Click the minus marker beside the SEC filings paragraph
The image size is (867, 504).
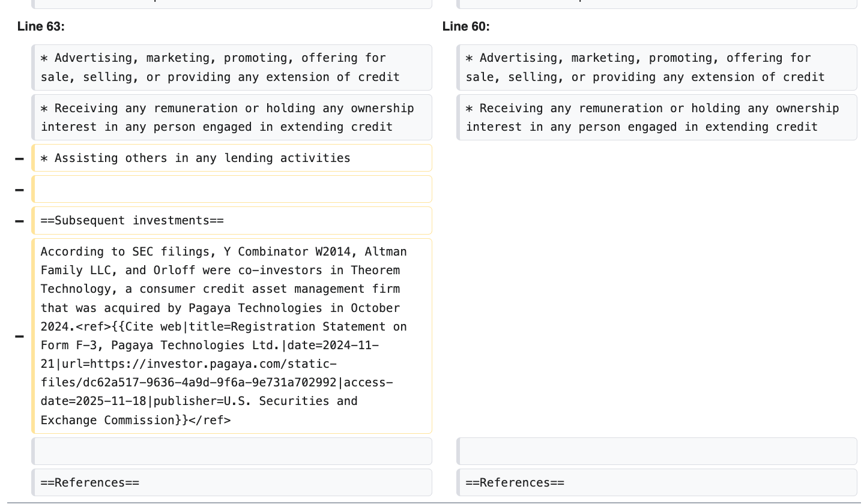point(19,336)
